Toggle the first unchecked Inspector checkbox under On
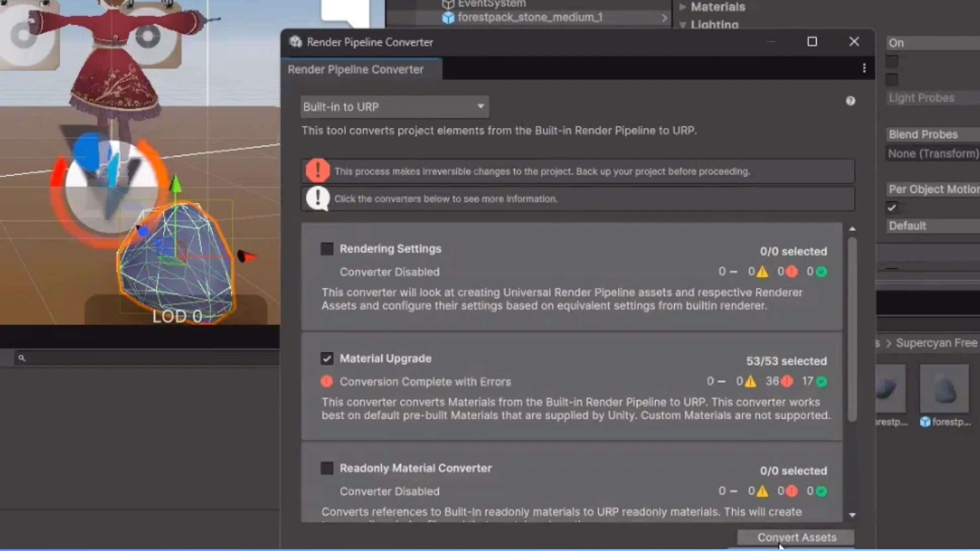Viewport: 980px width, 551px height. coord(892,61)
